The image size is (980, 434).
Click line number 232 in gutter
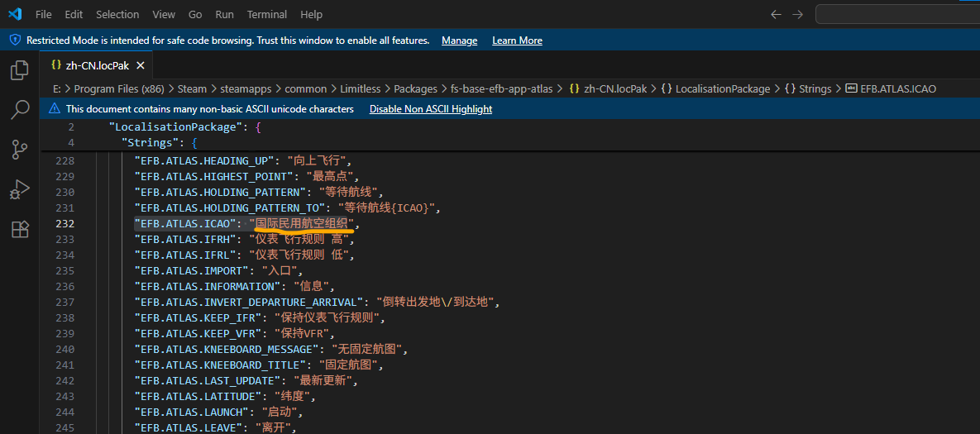coord(65,223)
